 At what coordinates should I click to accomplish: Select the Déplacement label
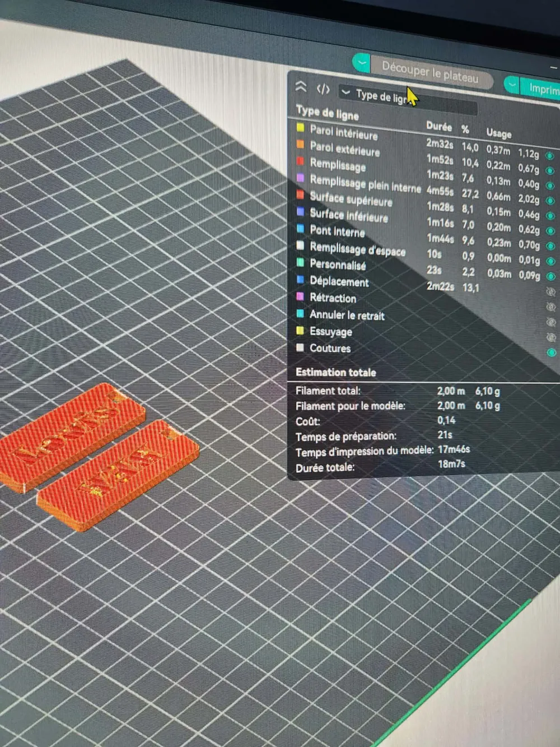[339, 281]
